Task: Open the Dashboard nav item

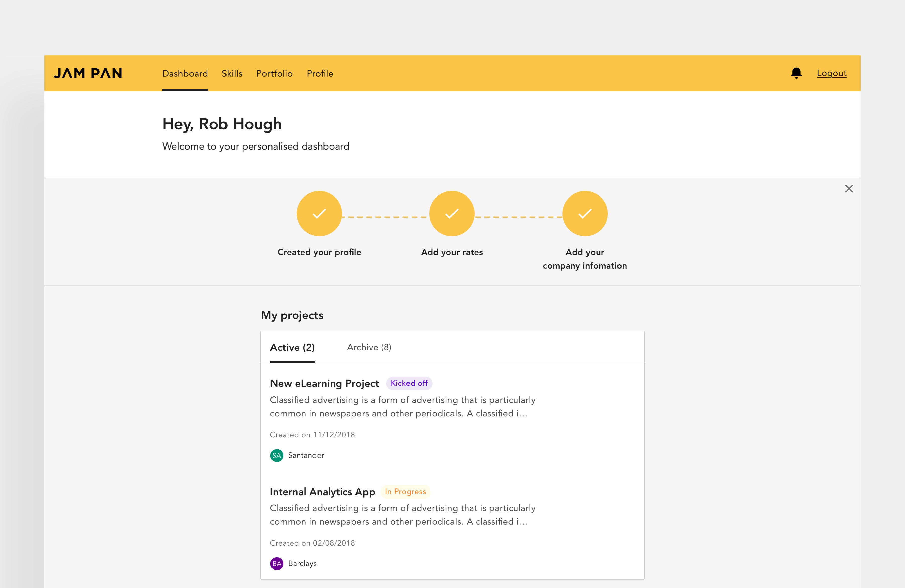Action: [185, 73]
